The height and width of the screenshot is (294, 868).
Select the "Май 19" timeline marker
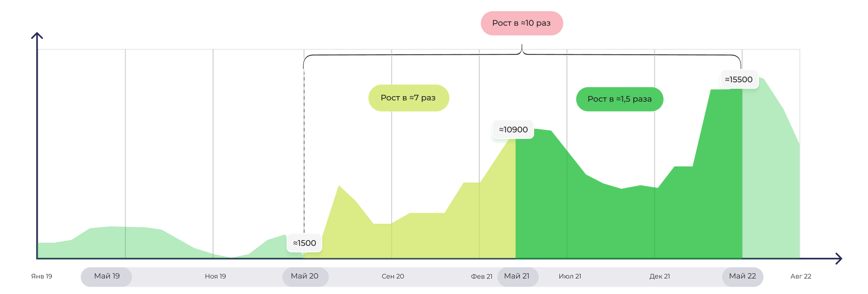click(107, 276)
